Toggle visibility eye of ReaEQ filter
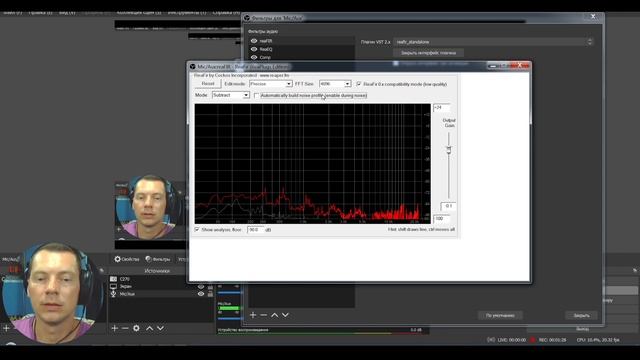This screenshot has height=360, width=640. pos(254,49)
